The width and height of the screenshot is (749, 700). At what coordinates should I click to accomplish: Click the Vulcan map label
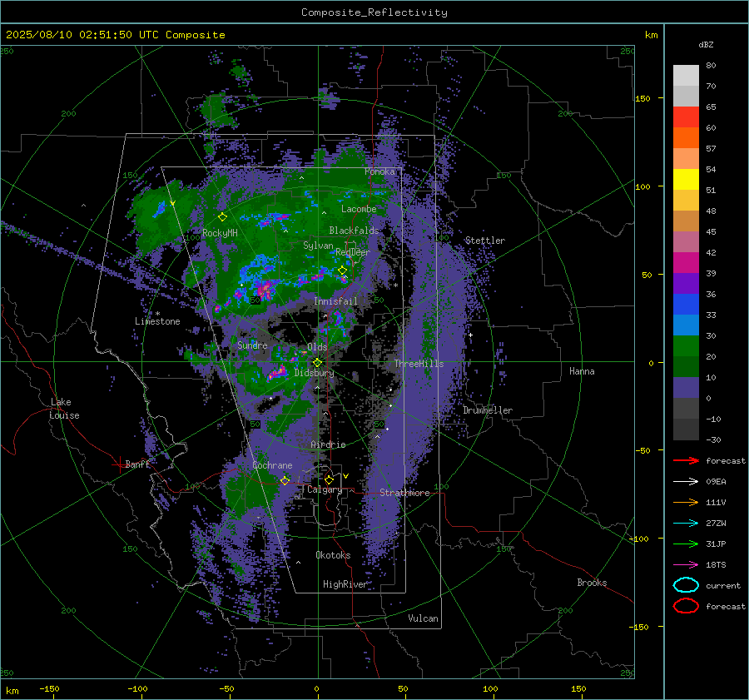[423, 618]
